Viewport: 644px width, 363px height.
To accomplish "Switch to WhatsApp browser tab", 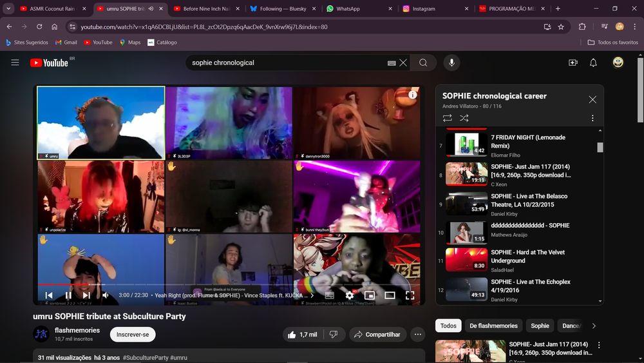I will [x=359, y=8].
